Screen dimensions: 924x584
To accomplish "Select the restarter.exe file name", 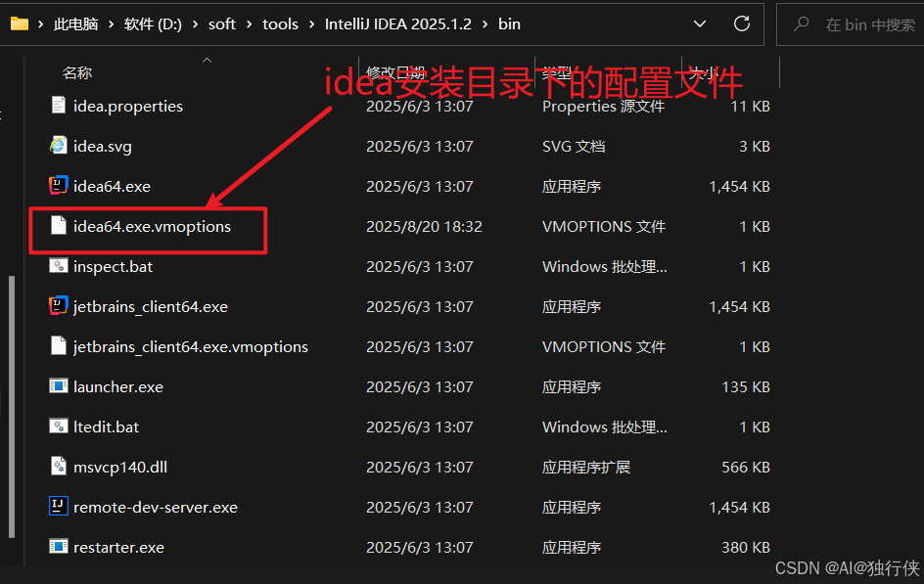I will pos(119,546).
